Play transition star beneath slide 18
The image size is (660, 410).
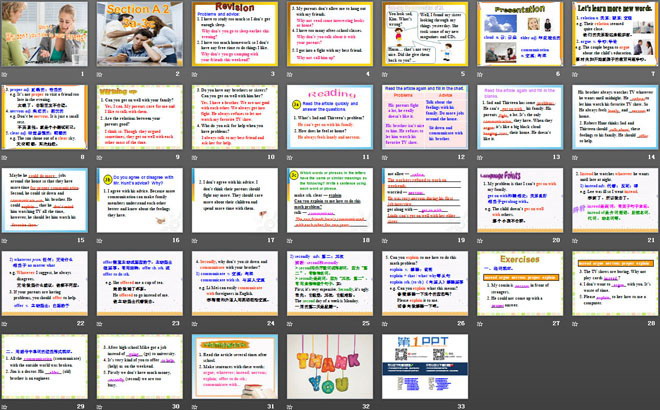coord(290,241)
